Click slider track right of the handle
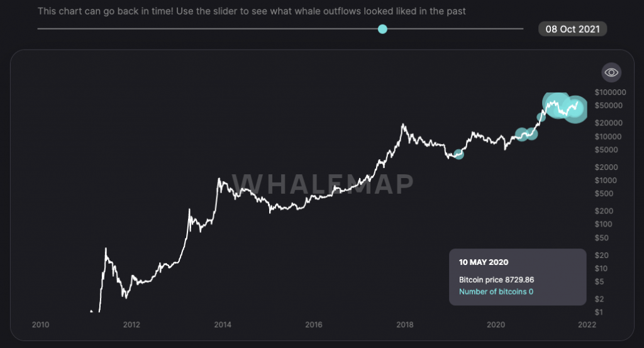644x348 pixels. tap(453, 29)
